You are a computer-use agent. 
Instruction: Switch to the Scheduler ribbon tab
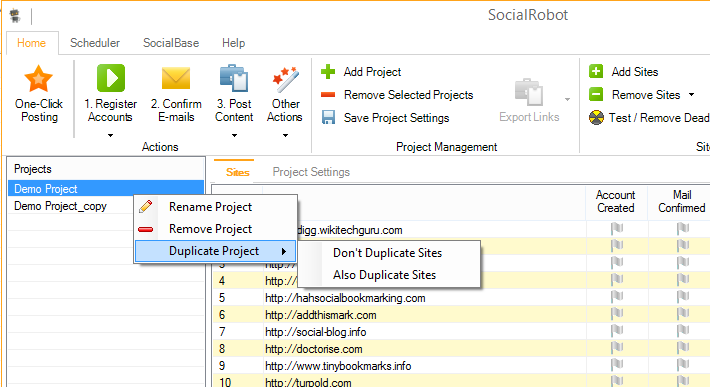95,43
